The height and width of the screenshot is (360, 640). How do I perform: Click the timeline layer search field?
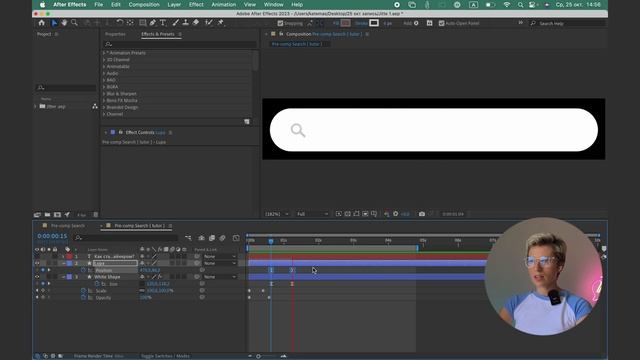(x=126, y=238)
